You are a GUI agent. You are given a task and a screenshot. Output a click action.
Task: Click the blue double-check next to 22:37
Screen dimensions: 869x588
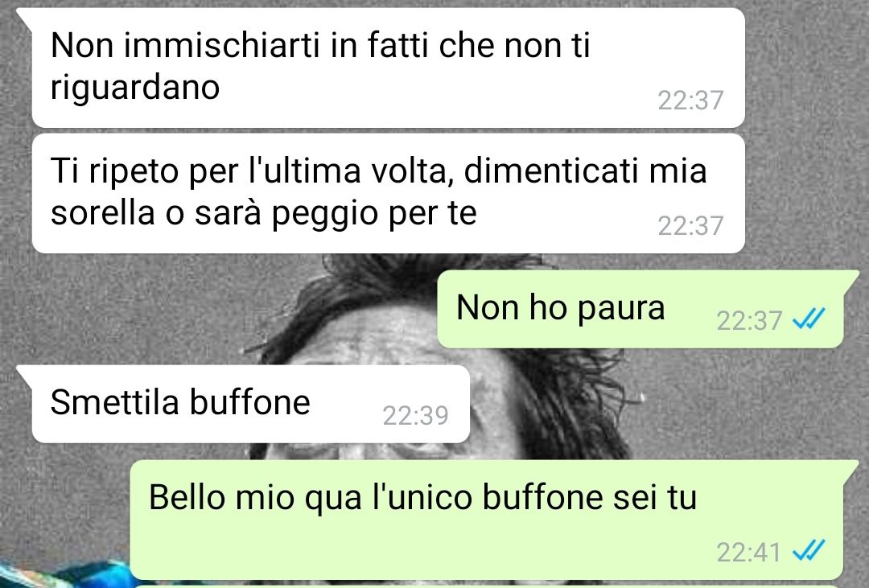(809, 319)
